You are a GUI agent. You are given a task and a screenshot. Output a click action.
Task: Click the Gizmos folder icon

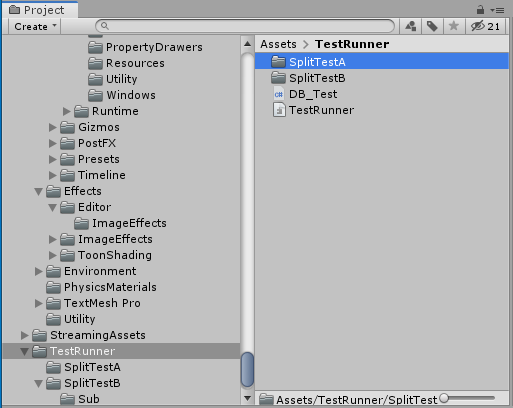67,127
